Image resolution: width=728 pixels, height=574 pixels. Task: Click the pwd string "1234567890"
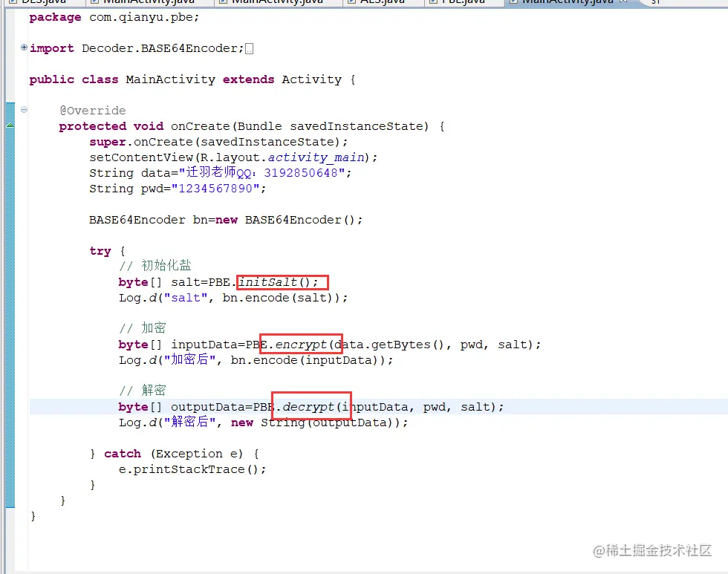215,189
